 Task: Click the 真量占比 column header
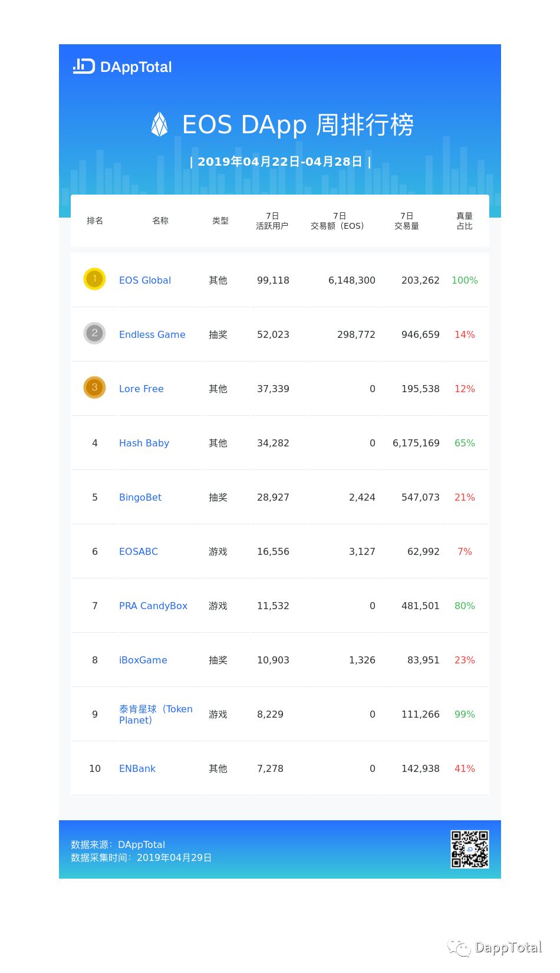click(465, 221)
